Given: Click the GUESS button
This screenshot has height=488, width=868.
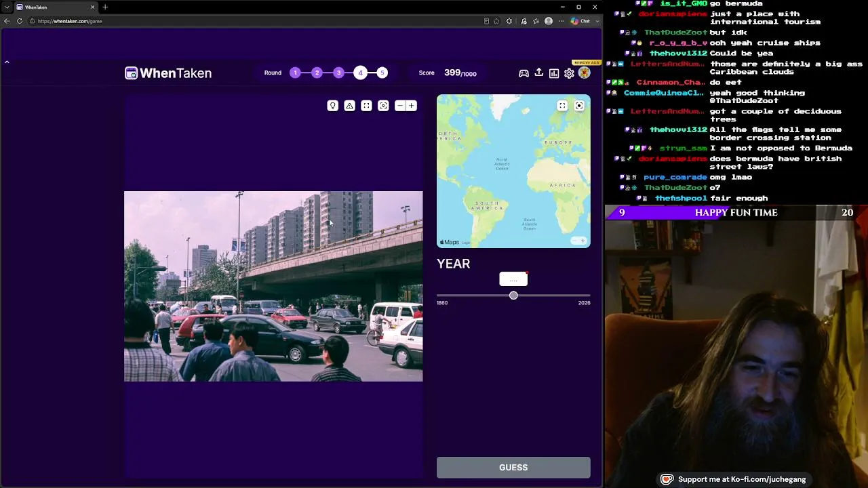Looking at the screenshot, I should point(513,468).
